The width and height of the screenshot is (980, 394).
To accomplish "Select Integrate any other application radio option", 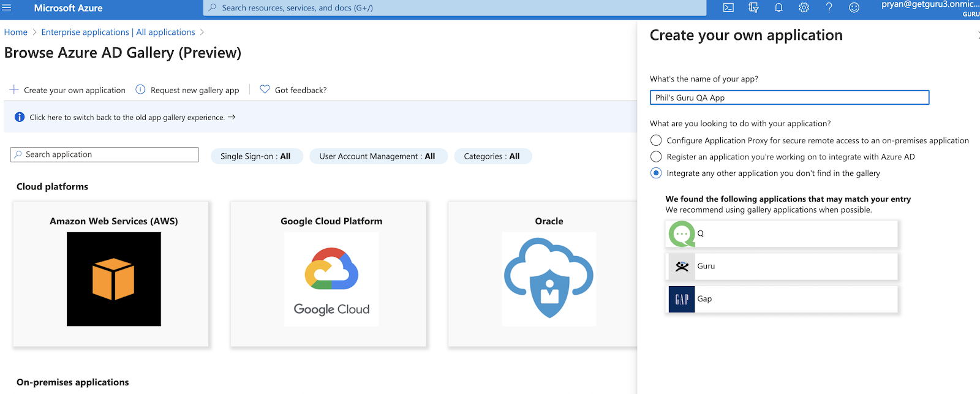I will (x=656, y=173).
